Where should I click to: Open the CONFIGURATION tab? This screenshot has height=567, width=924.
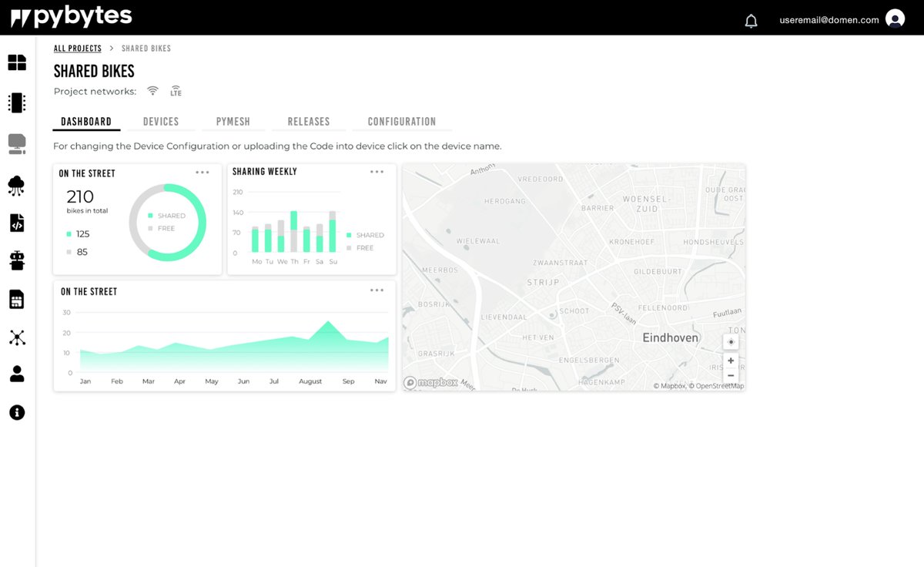[x=401, y=121]
